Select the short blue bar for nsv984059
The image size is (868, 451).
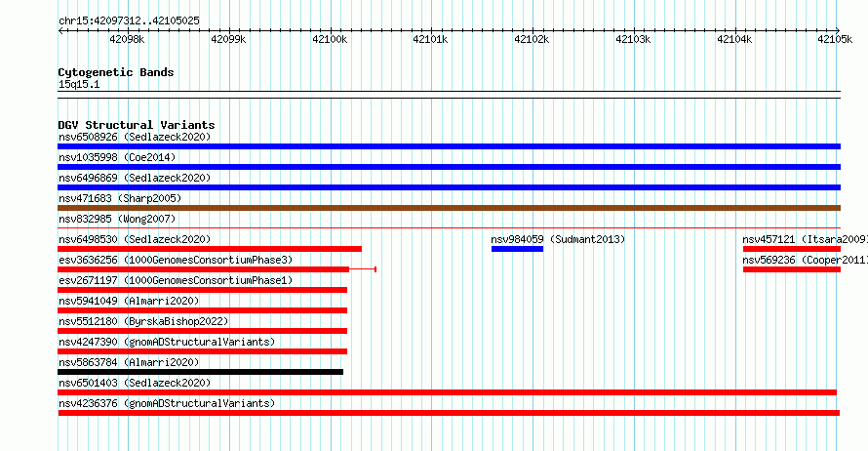(x=517, y=249)
